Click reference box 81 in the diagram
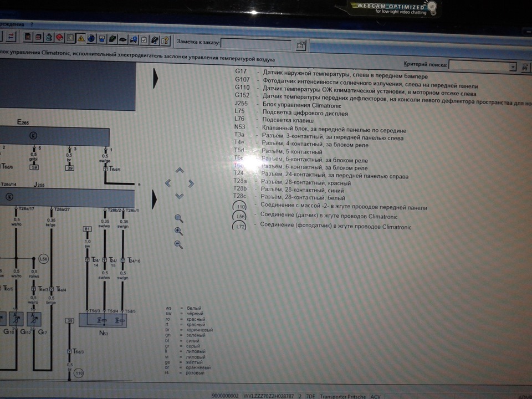Image resolution: width=532 pixels, height=399 pixels. pyautogui.click(x=87, y=229)
